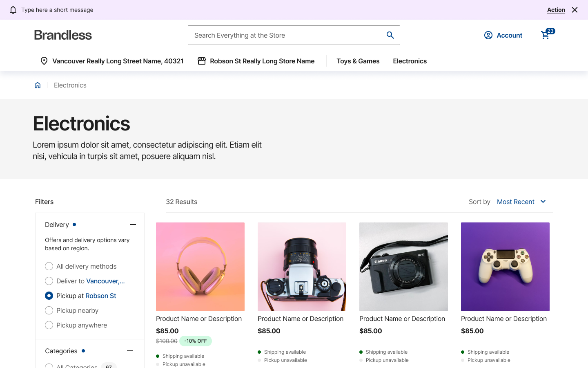Select Pickup at Robson St radio
Image resolution: width=588 pixels, height=368 pixels.
pyautogui.click(x=49, y=296)
